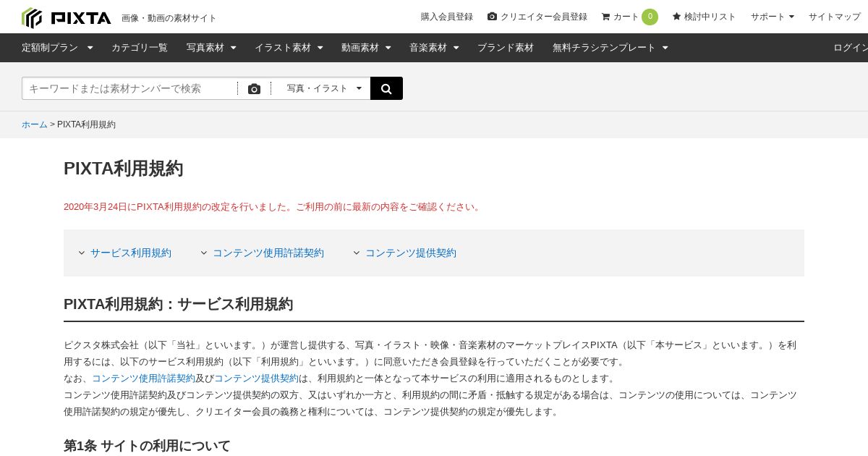Click コンテンツ使用許諾契約 link in paragraph text
This screenshot has width=868, height=456.
click(143, 379)
